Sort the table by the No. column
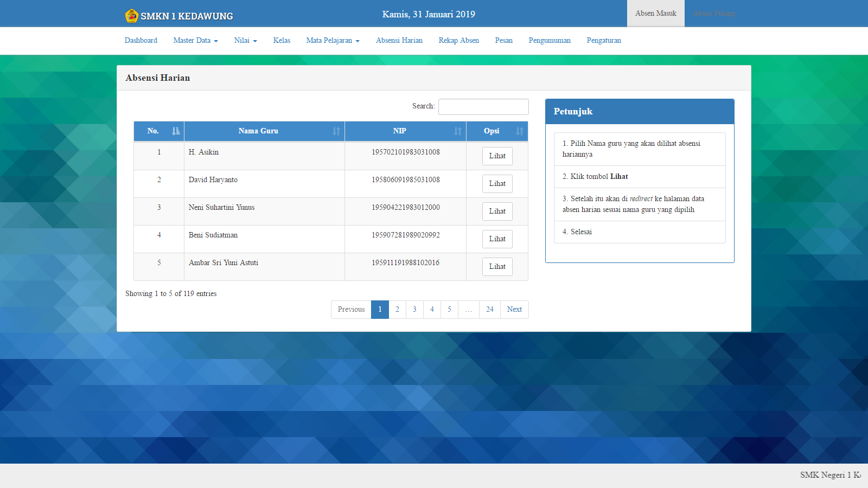 (x=175, y=131)
